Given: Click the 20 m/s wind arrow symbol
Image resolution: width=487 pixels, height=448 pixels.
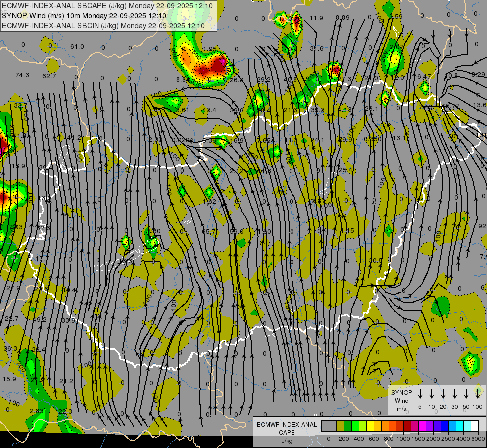Looking at the screenshot, I should [443, 393].
